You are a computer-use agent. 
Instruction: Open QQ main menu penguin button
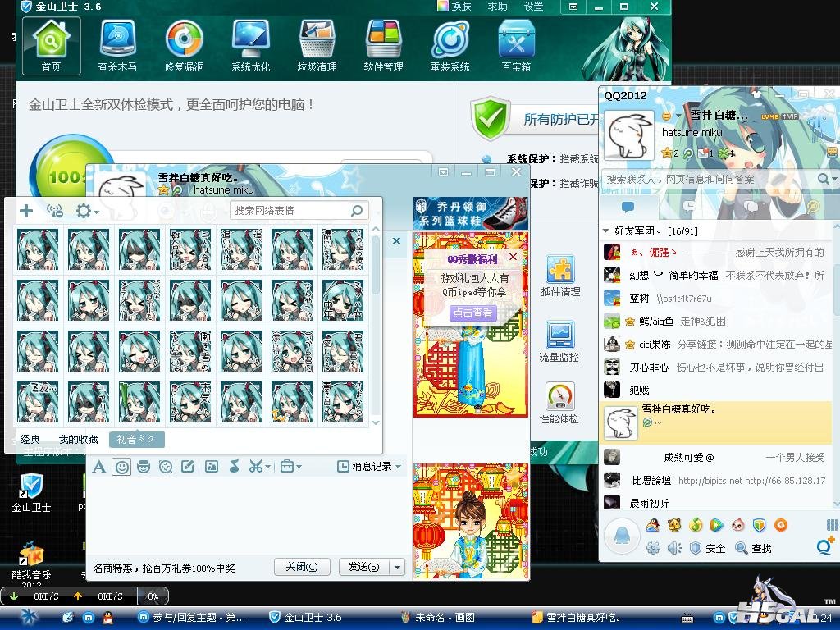(622, 536)
